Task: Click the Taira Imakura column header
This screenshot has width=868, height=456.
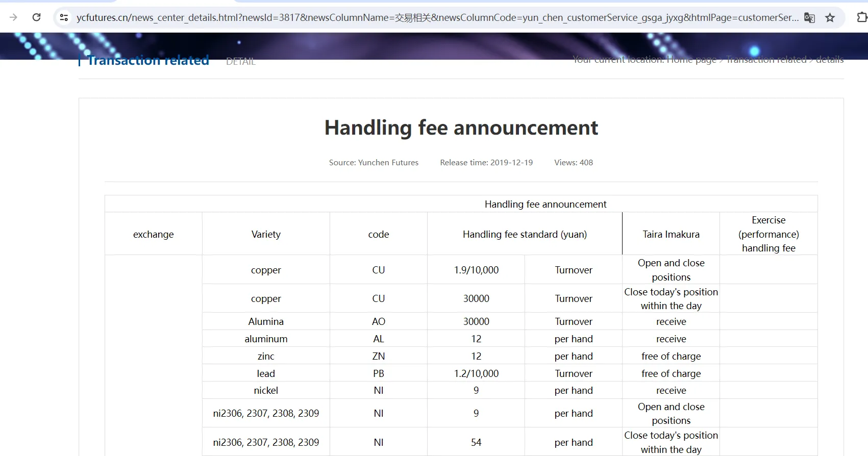Action: pyautogui.click(x=671, y=234)
